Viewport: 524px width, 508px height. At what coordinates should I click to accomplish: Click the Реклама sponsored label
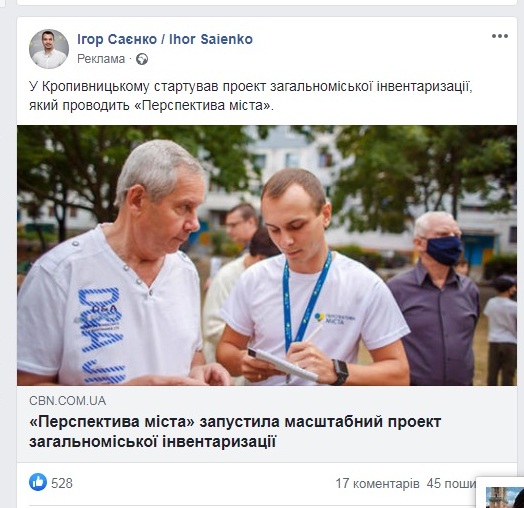(x=101, y=59)
